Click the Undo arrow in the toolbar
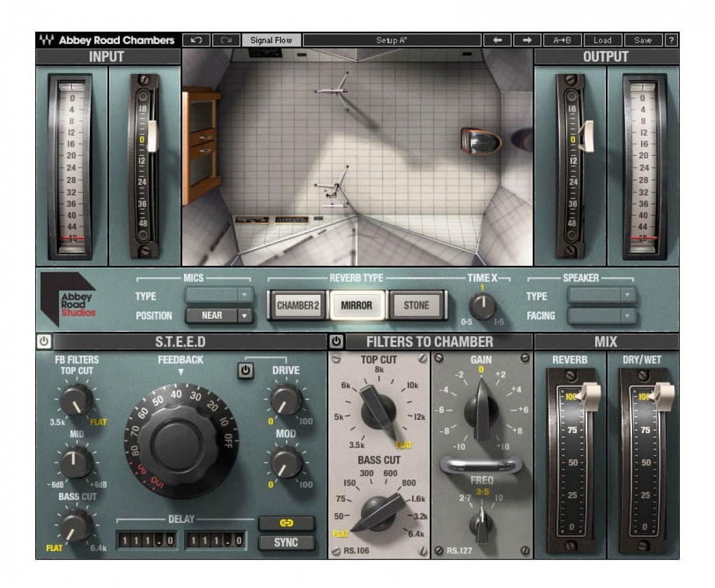The image size is (715, 588). [197, 41]
